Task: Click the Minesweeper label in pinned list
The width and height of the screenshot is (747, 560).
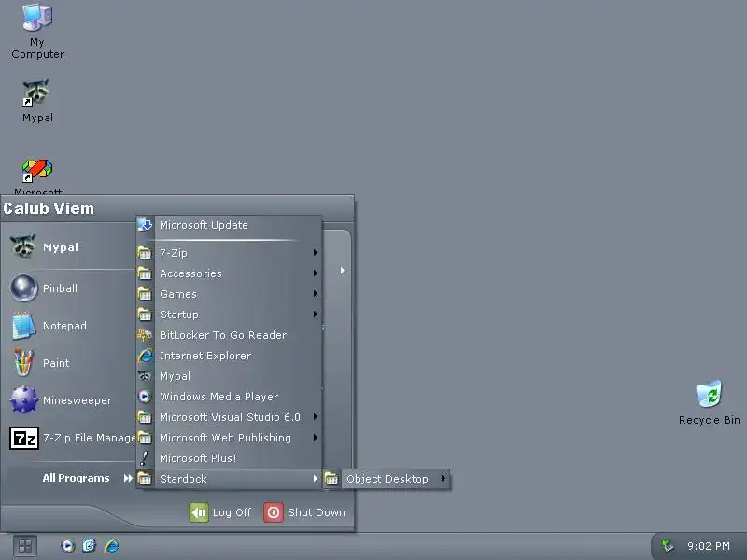Action: coord(78,400)
